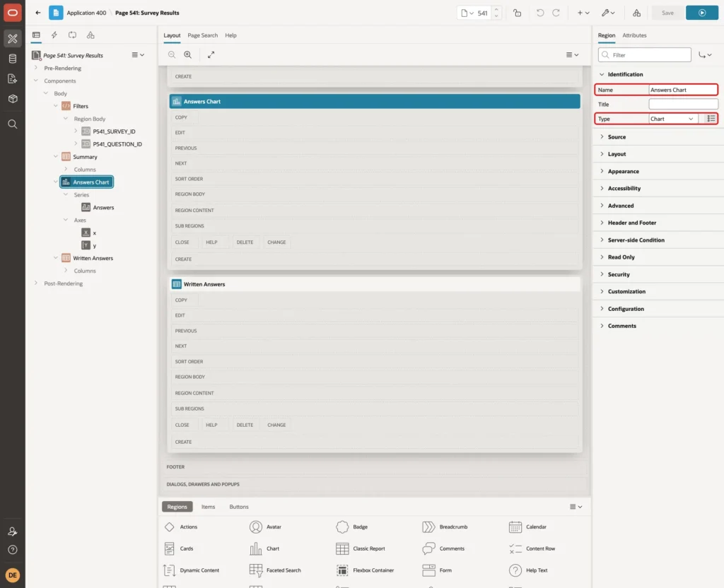Click the search magnifier in left sidebar

click(13, 124)
